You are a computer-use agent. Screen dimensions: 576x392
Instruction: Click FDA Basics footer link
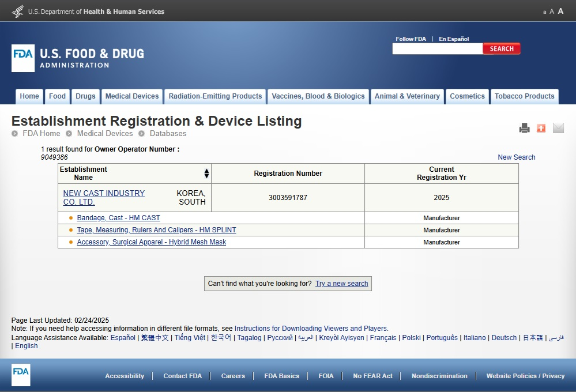tap(282, 376)
